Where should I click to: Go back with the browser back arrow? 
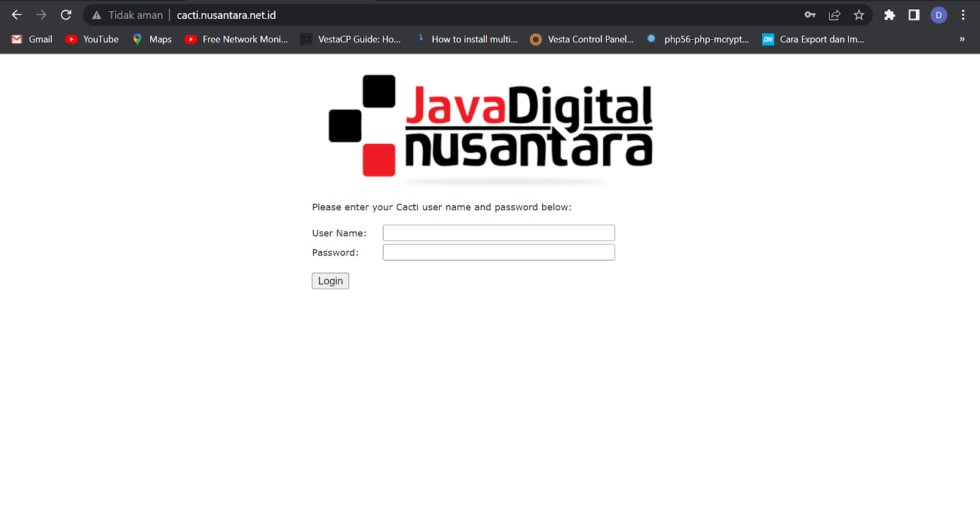pyautogui.click(x=17, y=15)
